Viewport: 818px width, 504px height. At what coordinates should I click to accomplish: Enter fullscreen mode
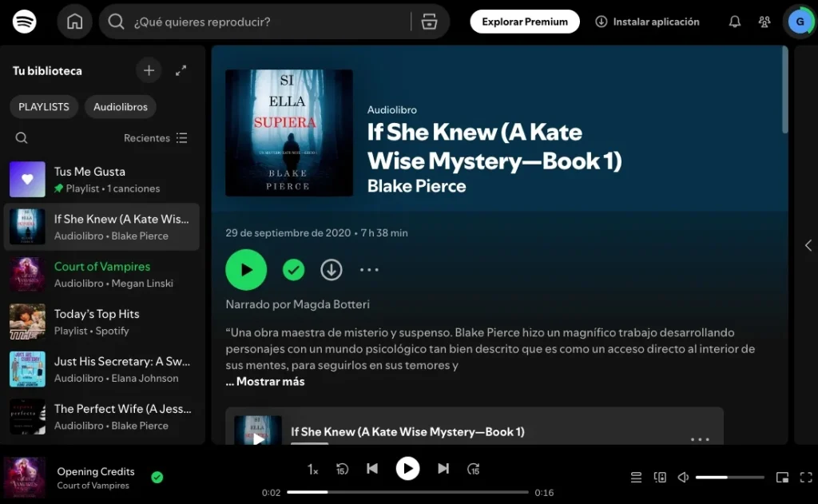(806, 478)
